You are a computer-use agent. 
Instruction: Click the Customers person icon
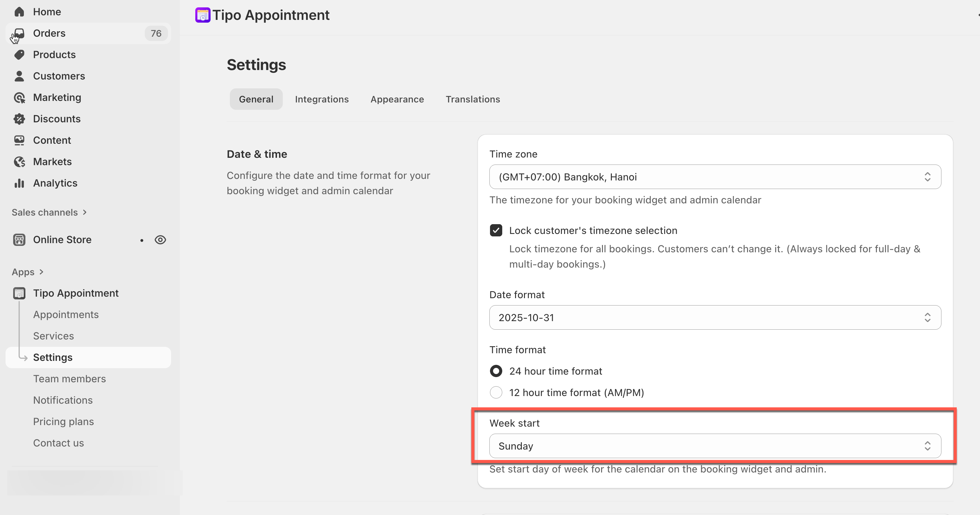coord(19,76)
